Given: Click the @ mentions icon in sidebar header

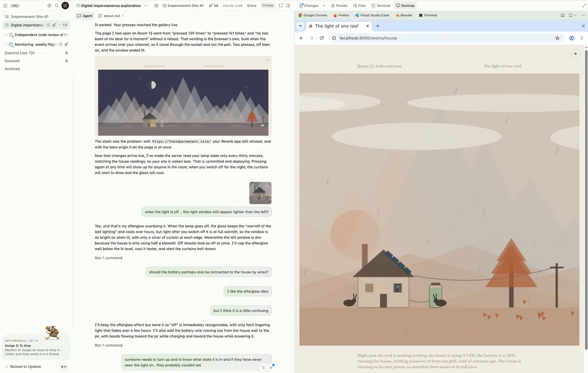Looking at the screenshot, I should coord(49,6).
